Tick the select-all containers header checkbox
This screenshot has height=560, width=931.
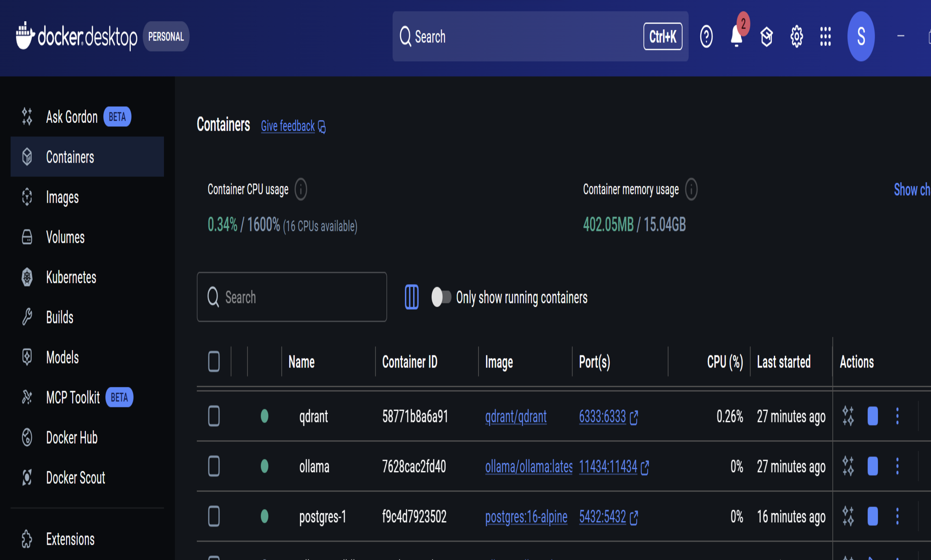214,362
